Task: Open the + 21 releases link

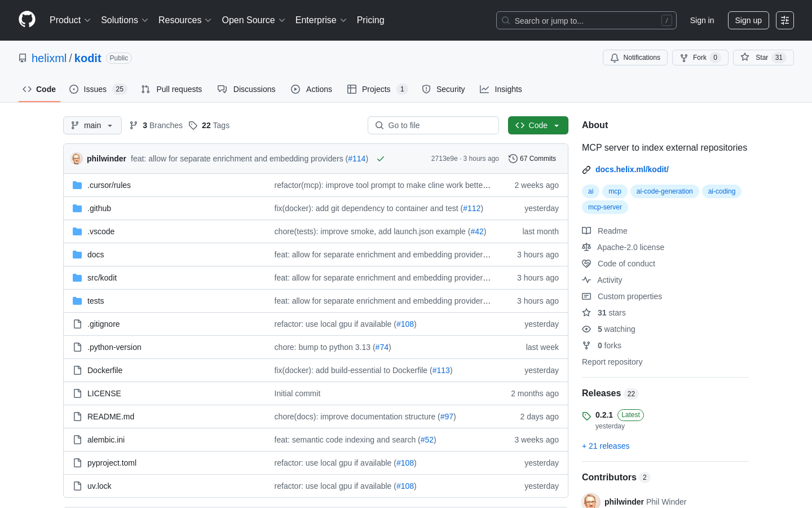Action: click(606, 446)
